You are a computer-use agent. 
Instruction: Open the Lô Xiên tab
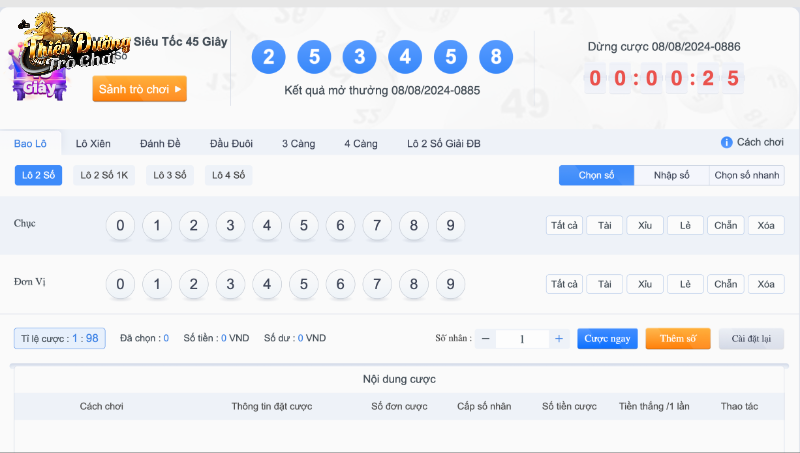tap(95, 144)
